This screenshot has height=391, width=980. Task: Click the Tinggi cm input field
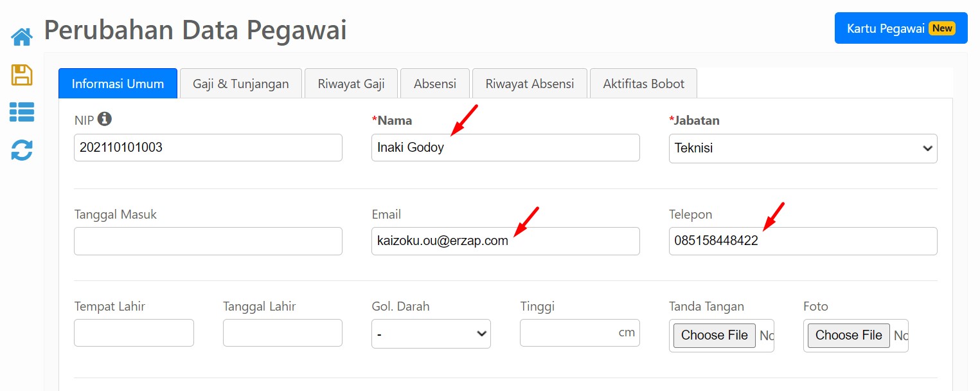(x=580, y=332)
